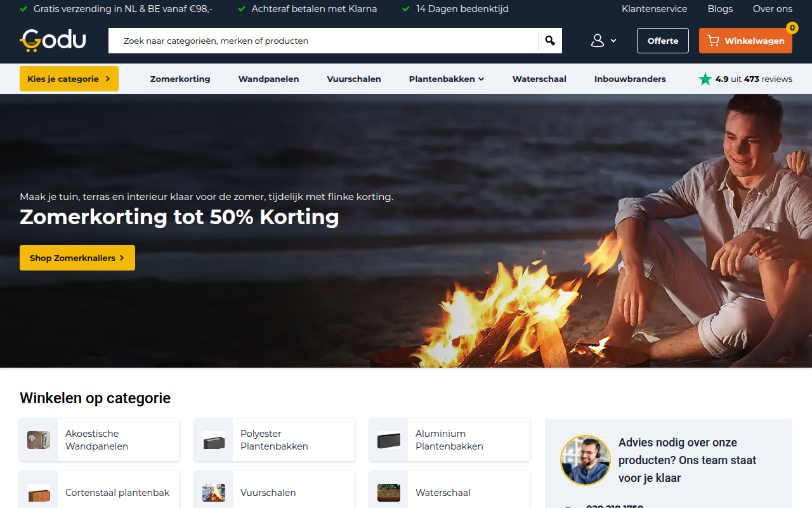Open the Polyester Plantenbakken product image
Viewport: 812px width, 508px height.
click(214, 439)
